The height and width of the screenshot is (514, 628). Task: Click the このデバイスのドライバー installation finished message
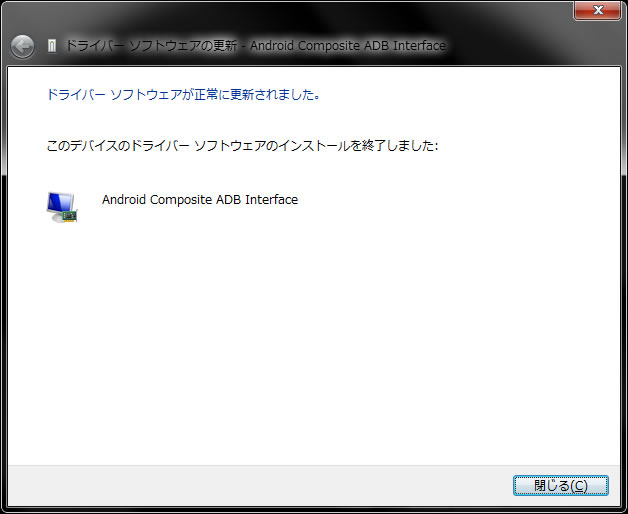(242, 145)
